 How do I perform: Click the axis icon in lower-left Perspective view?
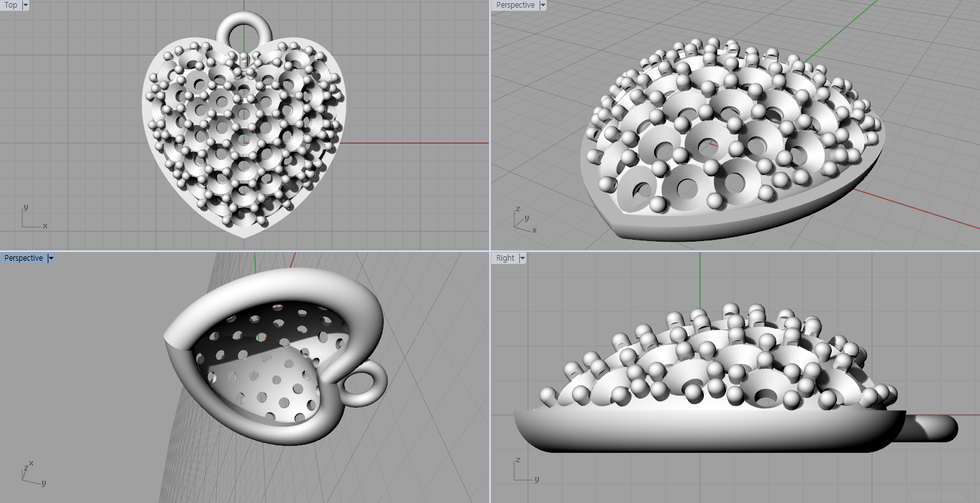coord(32,474)
